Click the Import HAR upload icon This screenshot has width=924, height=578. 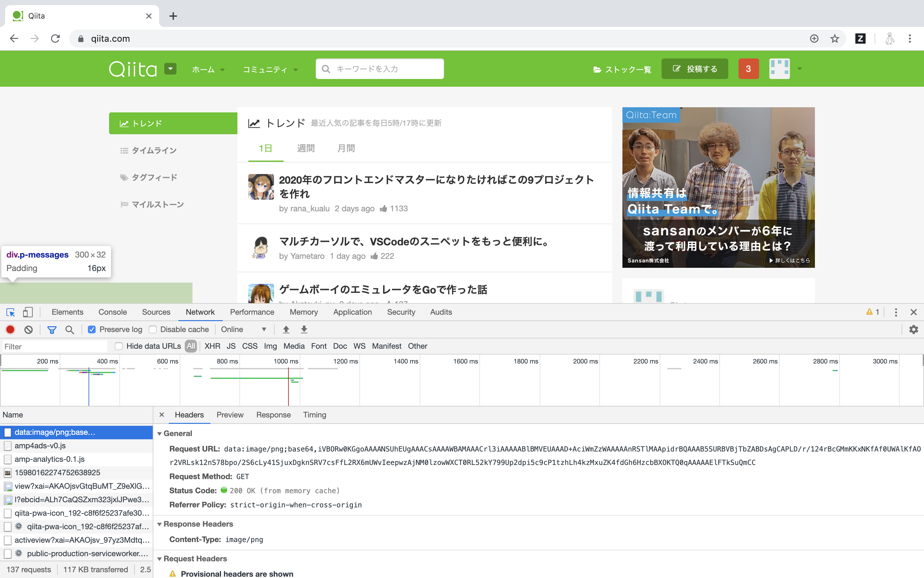[286, 329]
